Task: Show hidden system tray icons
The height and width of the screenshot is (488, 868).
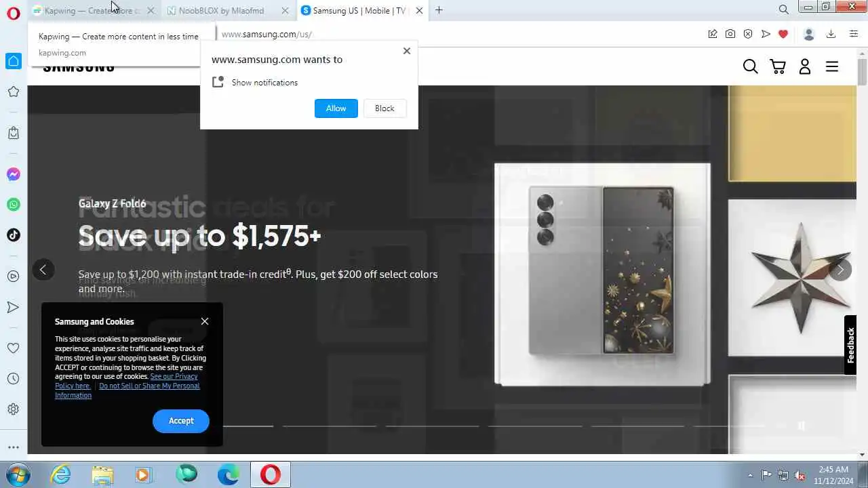Action: point(750,475)
